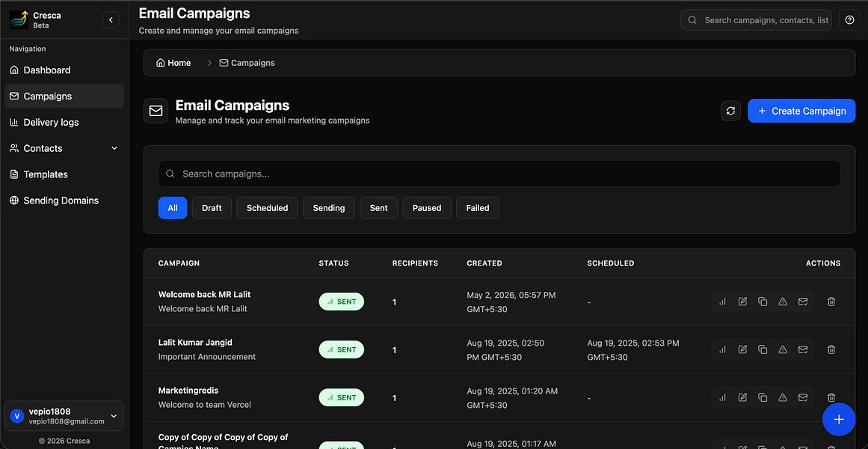The image size is (868, 449).
Task: Delete the Lalit Kumar Jangid campaign
Action: [x=831, y=349]
